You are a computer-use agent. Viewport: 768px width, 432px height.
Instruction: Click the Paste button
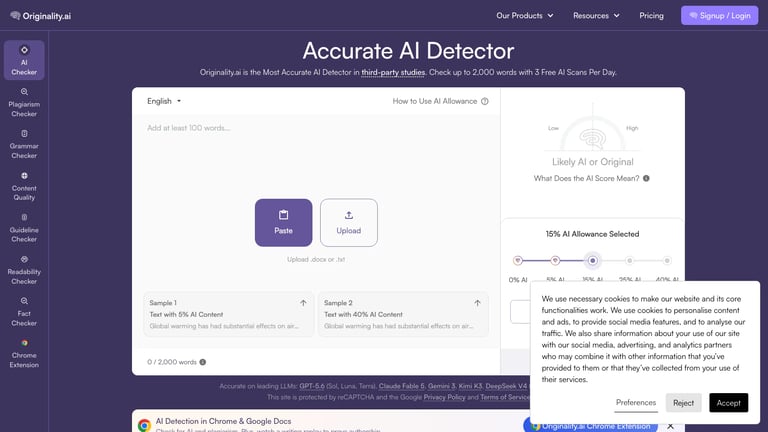283,222
